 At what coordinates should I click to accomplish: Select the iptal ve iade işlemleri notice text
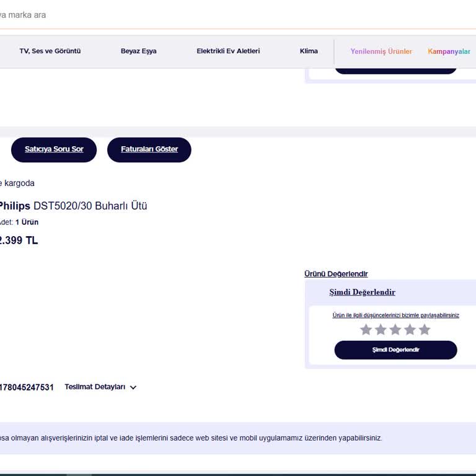click(x=191, y=438)
